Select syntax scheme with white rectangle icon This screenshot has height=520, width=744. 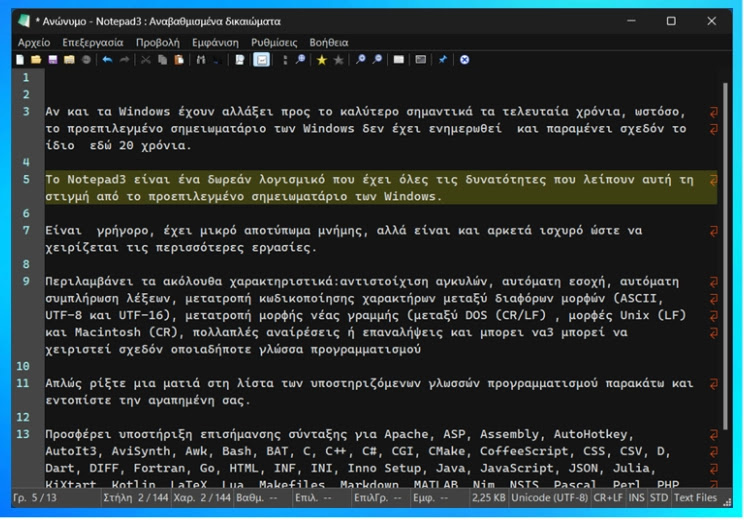point(399,60)
